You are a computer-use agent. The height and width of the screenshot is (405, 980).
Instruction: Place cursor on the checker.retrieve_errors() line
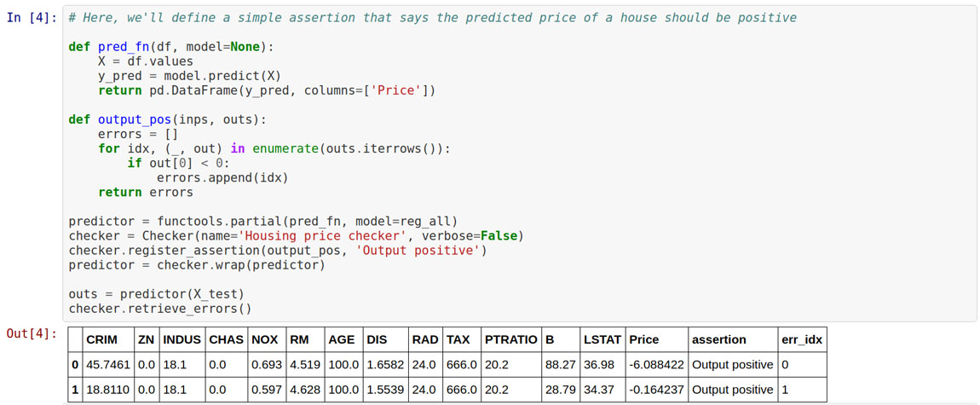(160, 308)
